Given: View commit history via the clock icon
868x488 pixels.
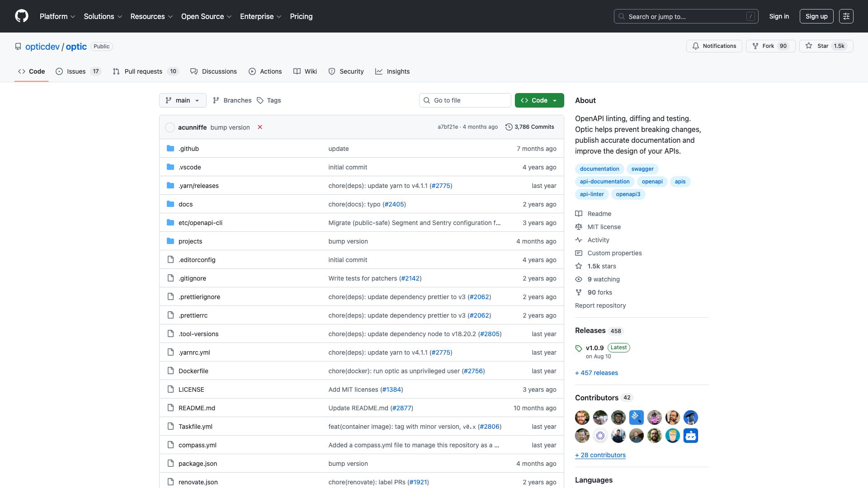Looking at the screenshot, I should tap(509, 127).
